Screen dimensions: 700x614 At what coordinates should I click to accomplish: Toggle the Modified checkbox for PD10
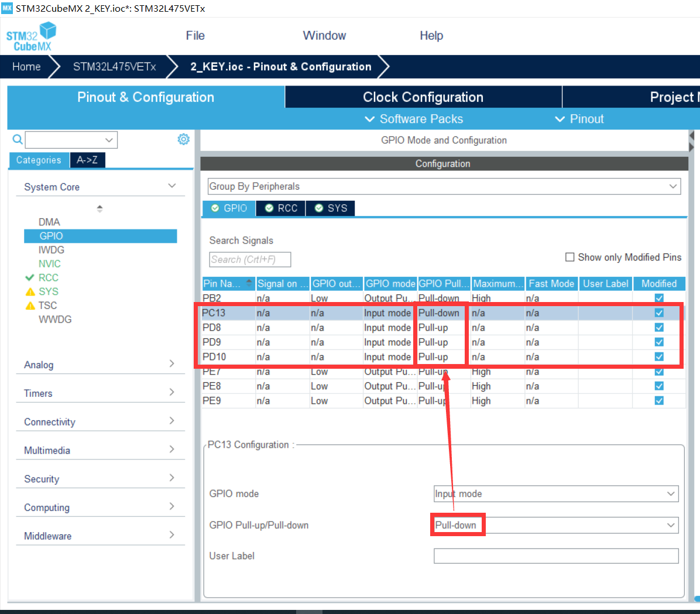click(x=659, y=357)
